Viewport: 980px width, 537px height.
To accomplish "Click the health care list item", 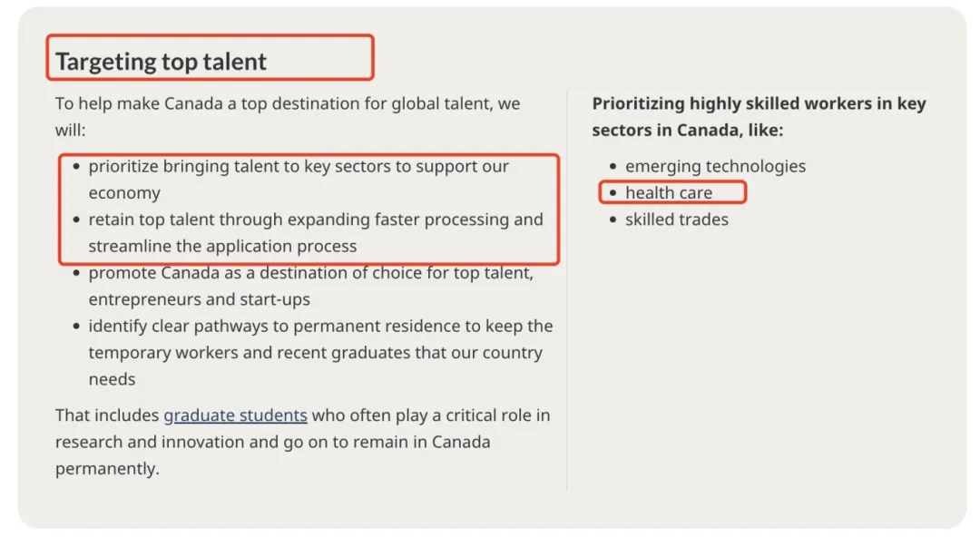I will [669, 192].
